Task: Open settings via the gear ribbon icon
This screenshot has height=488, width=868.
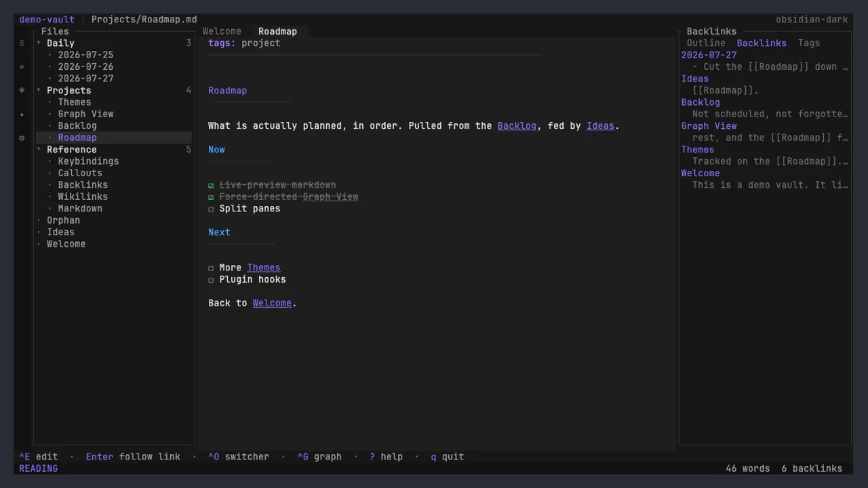Action: (x=22, y=138)
